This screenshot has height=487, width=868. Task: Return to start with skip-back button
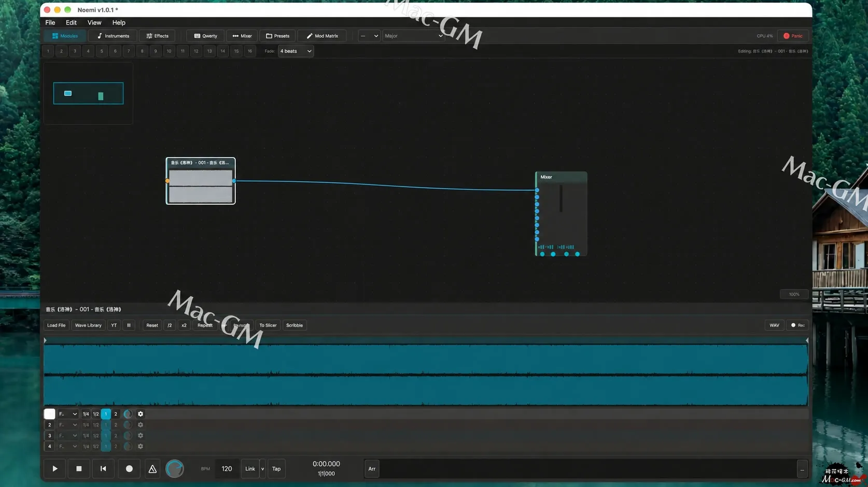tap(103, 468)
